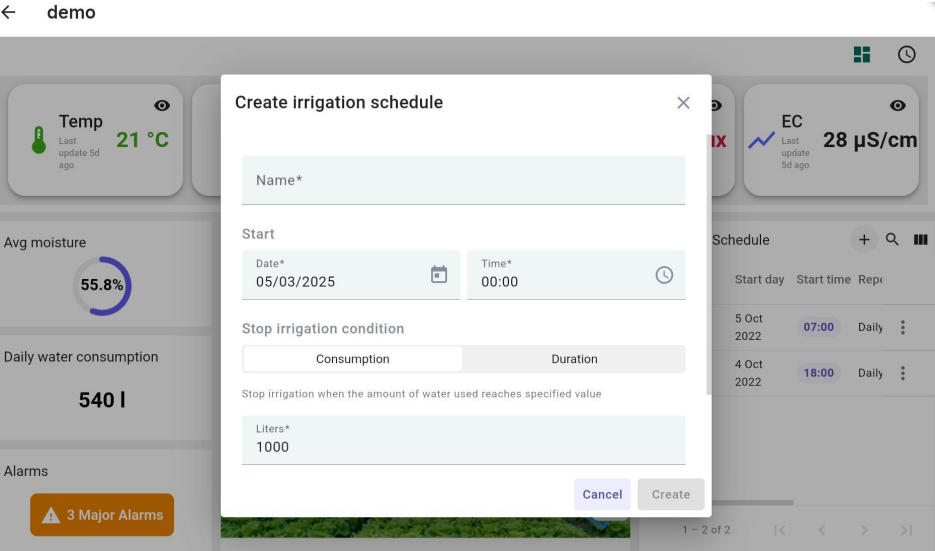Viewport: 935px width, 551px height.
Task: Open the dashboard layout grid icon
Action: [x=861, y=55]
